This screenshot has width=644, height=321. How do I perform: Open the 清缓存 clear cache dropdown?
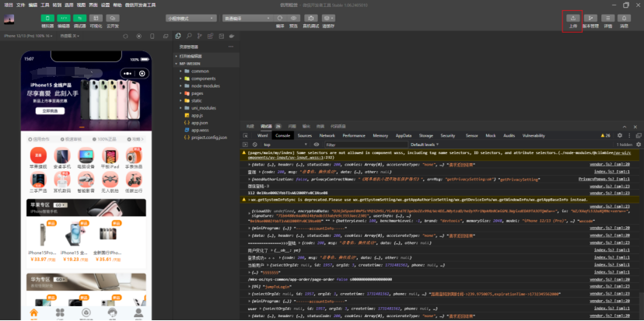(328, 18)
